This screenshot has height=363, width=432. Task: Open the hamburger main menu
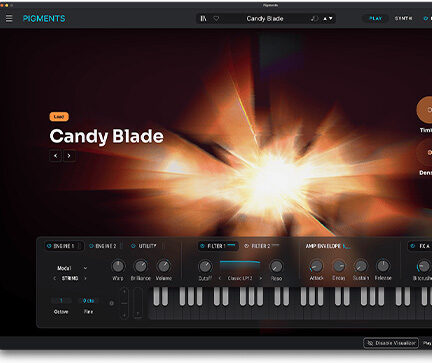[9, 18]
